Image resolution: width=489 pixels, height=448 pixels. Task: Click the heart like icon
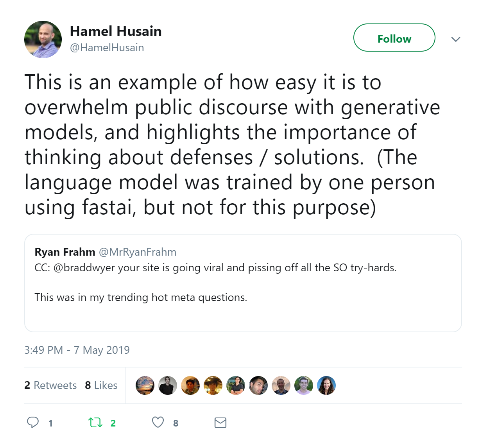[158, 423]
